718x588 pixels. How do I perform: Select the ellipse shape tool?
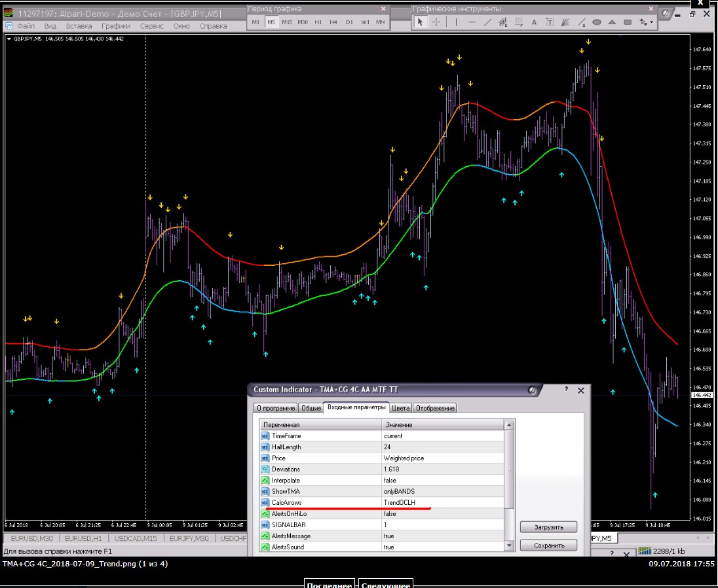click(597, 22)
